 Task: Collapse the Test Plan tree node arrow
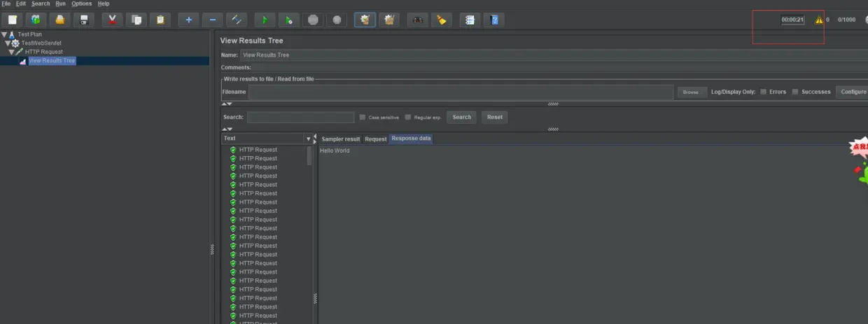(x=4, y=34)
